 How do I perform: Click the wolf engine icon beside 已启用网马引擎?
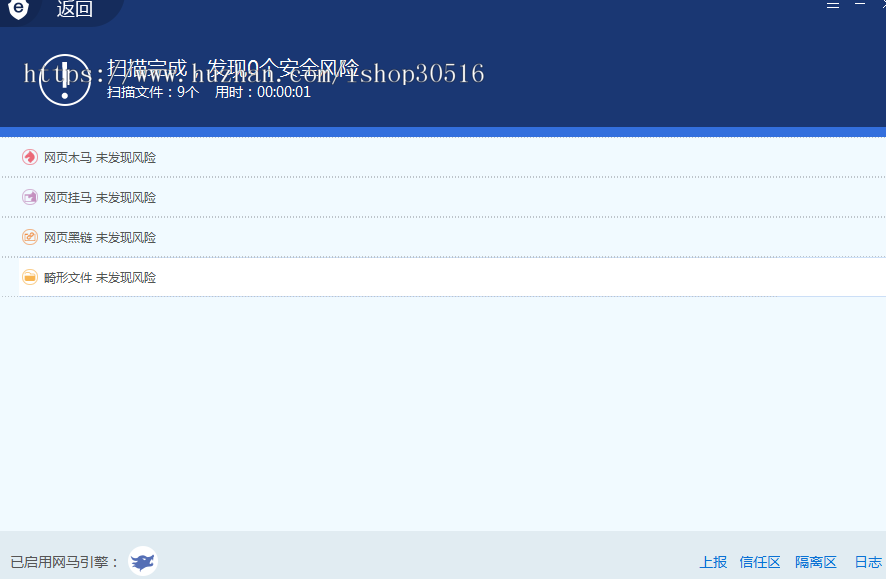(x=143, y=561)
